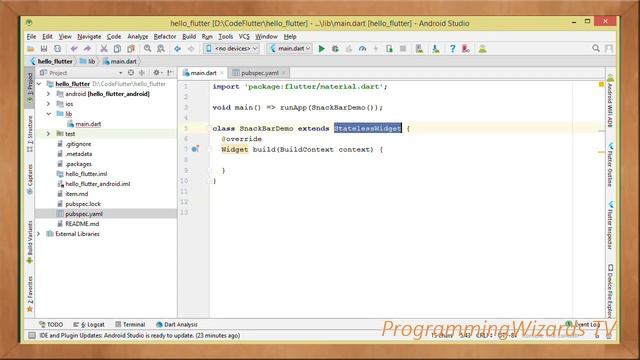Screen dimensions: 640x360
Task: Open the Refactor menu
Action: tap(164, 36)
